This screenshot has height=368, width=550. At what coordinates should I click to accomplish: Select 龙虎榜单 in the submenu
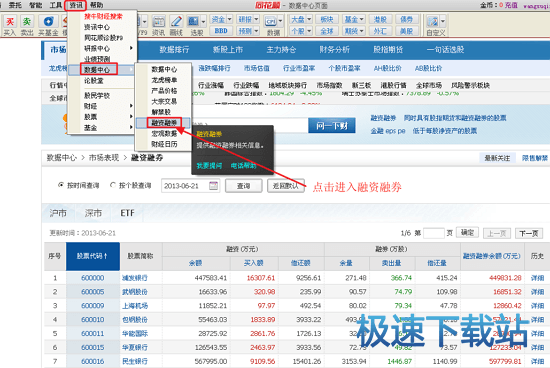pyautogui.click(x=164, y=80)
